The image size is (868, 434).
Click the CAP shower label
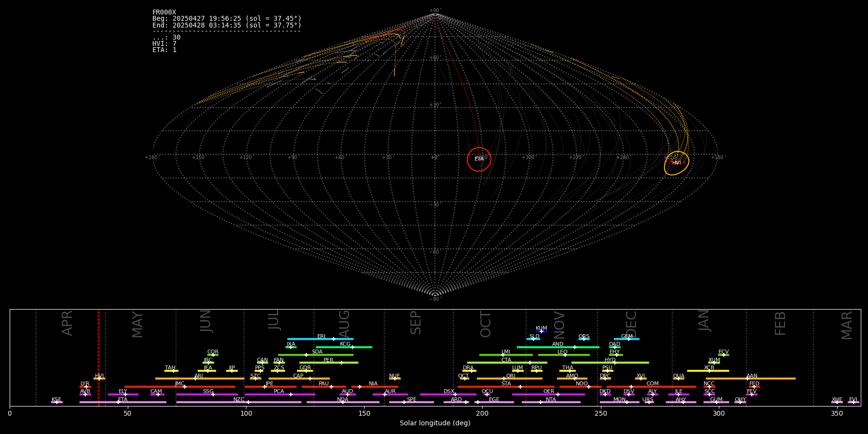[298, 376]
